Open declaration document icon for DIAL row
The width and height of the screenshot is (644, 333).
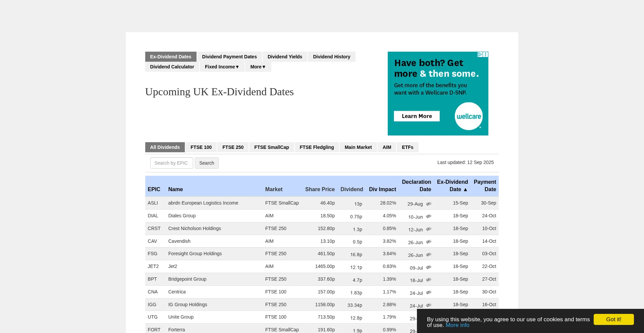tap(429, 217)
